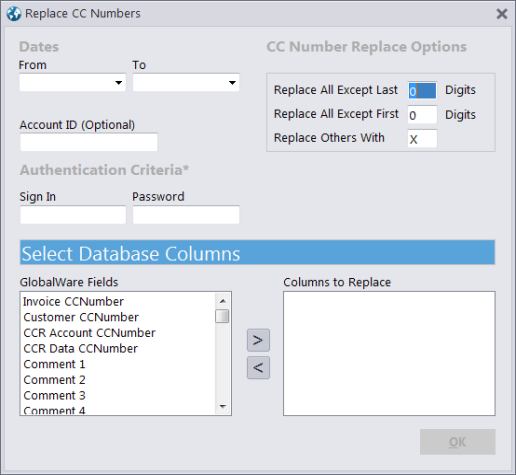Click the fields list scroll down arrow

coord(223,406)
